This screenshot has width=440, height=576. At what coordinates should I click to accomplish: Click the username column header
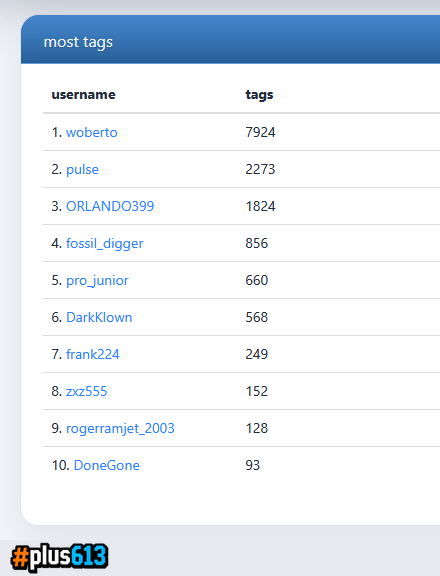point(83,95)
